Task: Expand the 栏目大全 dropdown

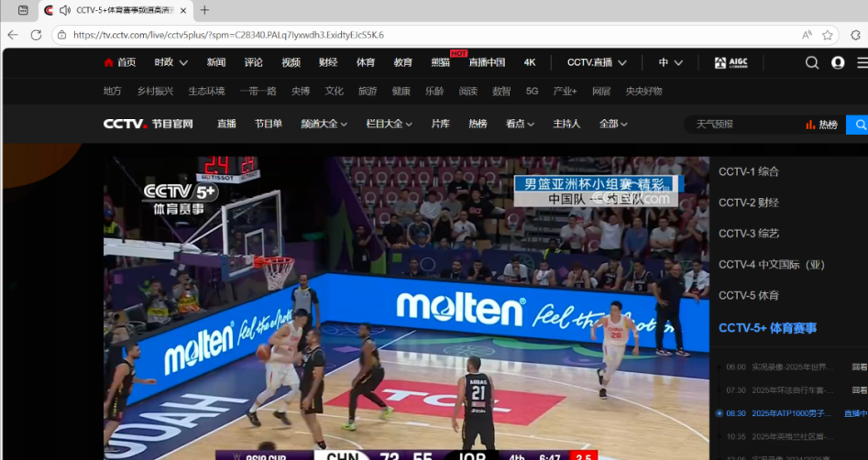Action: click(x=390, y=124)
